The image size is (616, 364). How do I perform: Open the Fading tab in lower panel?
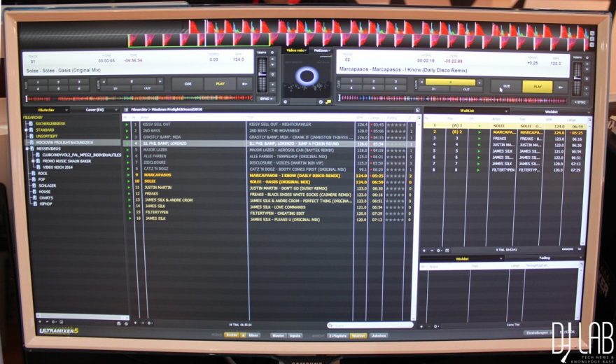[544, 258]
